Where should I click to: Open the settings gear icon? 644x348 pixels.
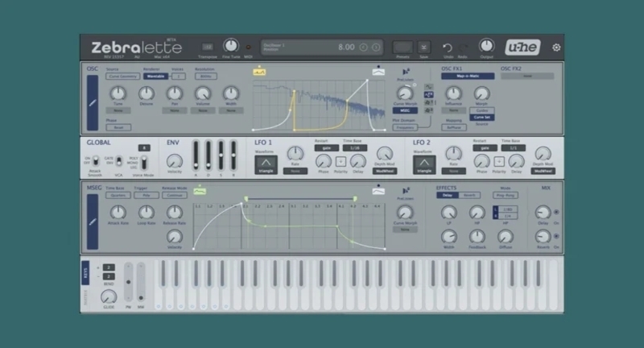(x=556, y=48)
